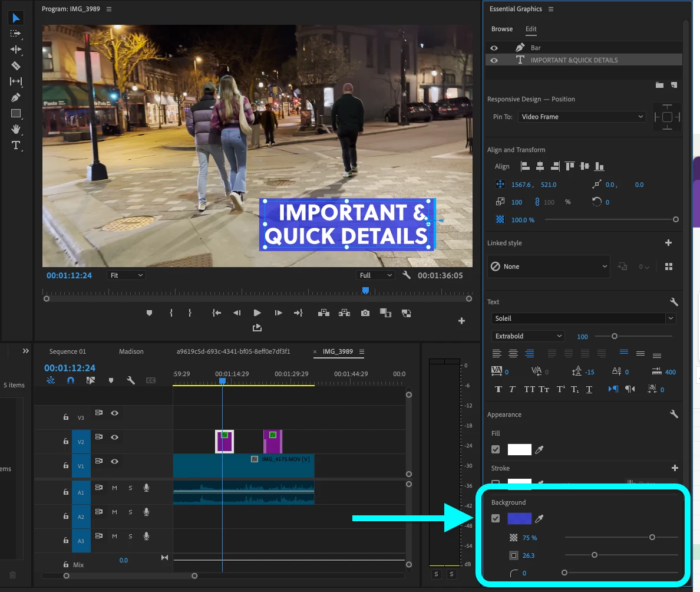Expand the Pin To Video Frame dropdown
Screen dimensions: 700x592
coord(582,117)
